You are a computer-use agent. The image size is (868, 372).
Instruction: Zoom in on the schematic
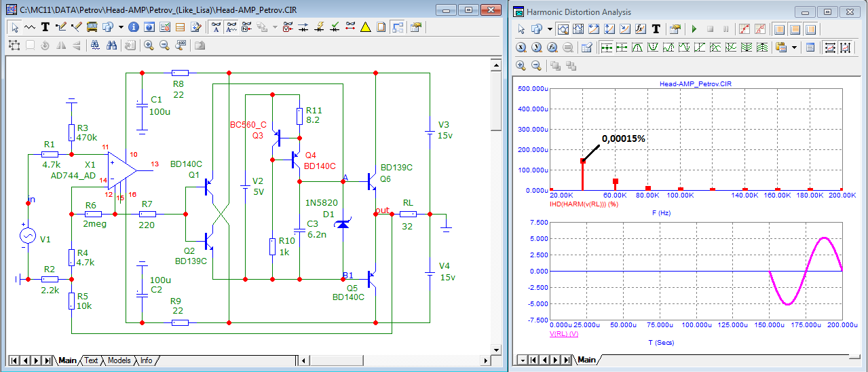149,45
